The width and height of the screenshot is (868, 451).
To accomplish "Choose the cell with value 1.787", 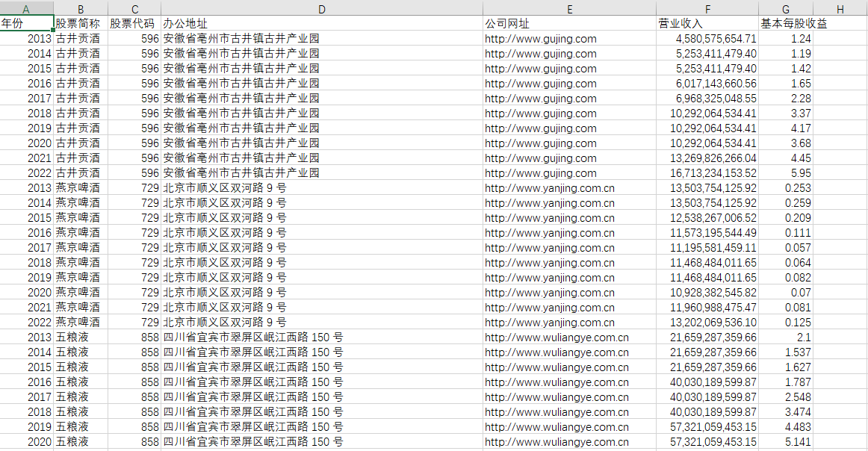I will [786, 382].
